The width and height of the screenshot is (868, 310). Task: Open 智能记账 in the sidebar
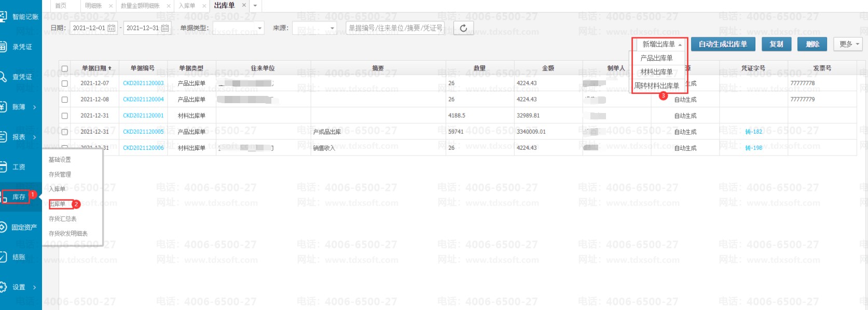point(21,17)
